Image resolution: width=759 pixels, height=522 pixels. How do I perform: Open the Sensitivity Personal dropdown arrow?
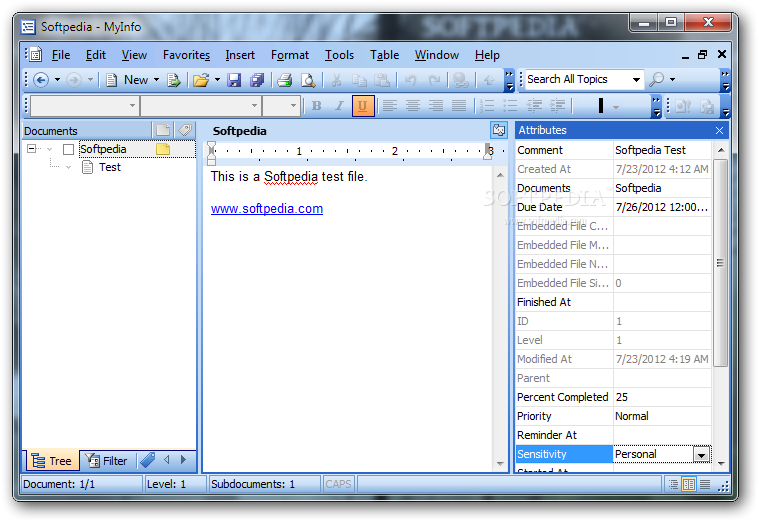click(701, 455)
